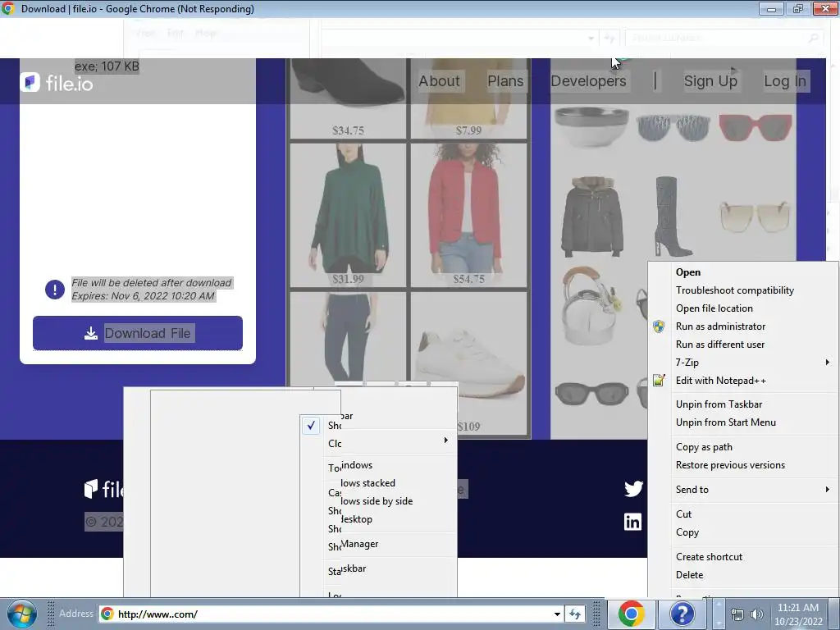Open the $109 white sneaker thumbnail
This screenshot has height=630, width=840.
coord(470,364)
